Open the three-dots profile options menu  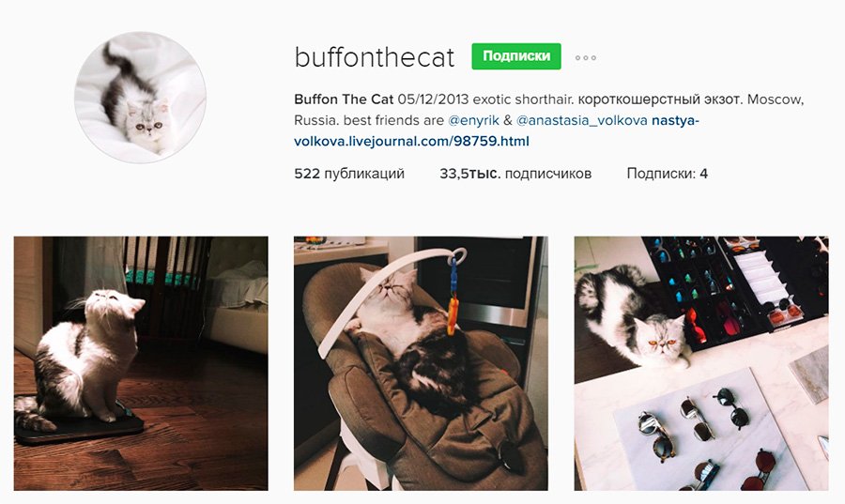(585, 57)
